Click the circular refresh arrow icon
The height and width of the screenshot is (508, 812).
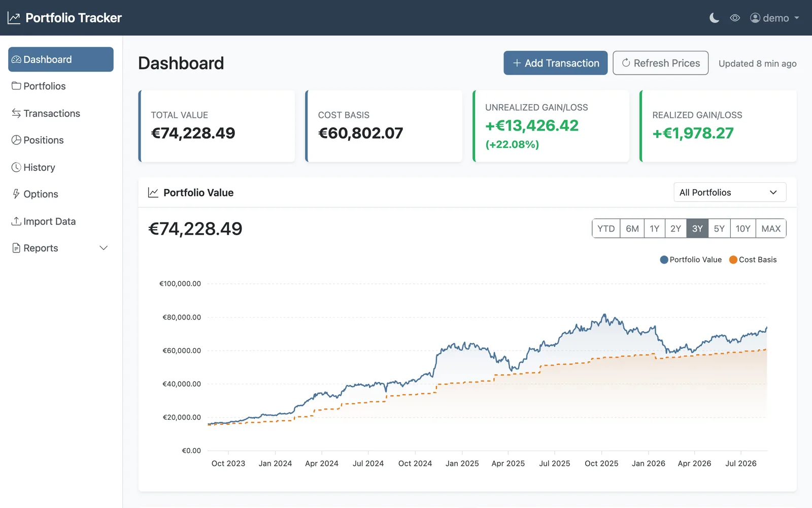[626, 63]
